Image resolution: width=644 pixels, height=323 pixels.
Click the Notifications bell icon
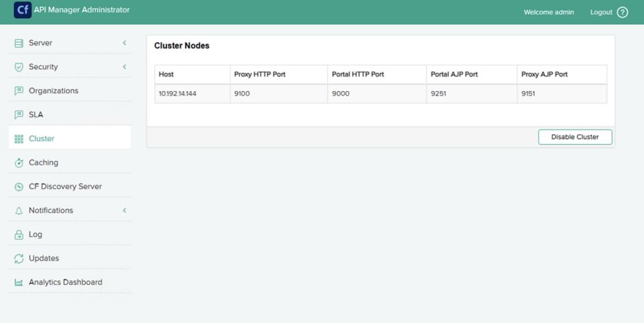(19, 210)
